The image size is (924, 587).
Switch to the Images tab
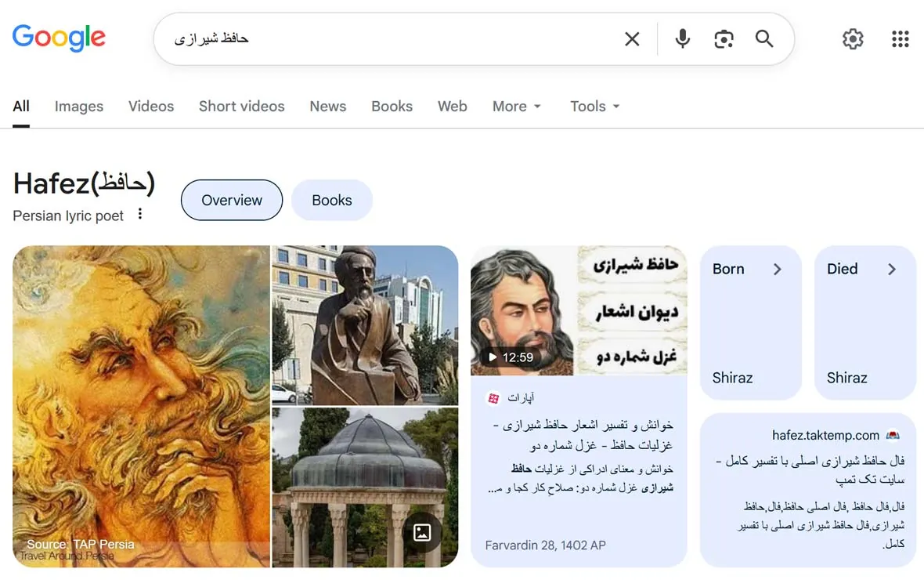coord(79,106)
